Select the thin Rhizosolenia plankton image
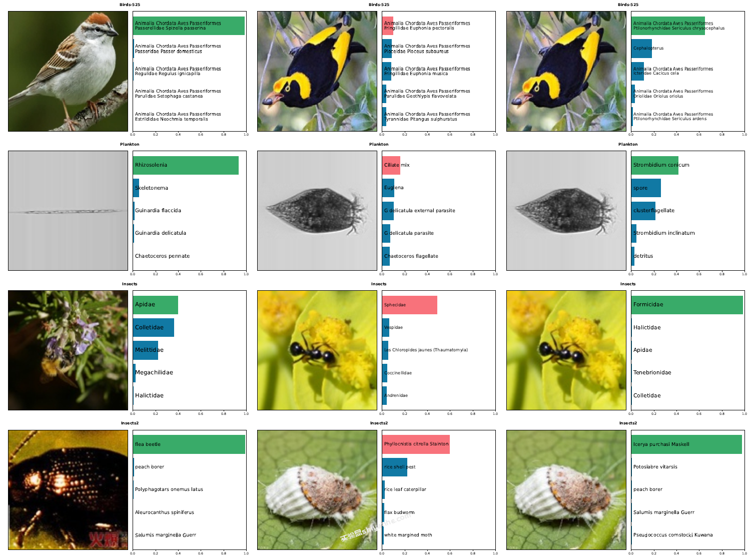 [x=68, y=211]
